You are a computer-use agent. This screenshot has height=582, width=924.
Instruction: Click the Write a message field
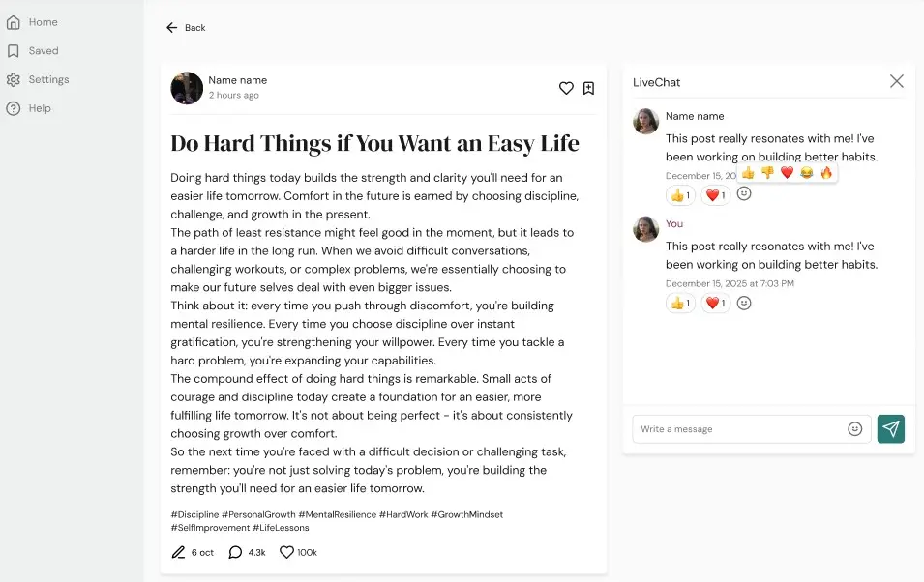(x=739, y=429)
